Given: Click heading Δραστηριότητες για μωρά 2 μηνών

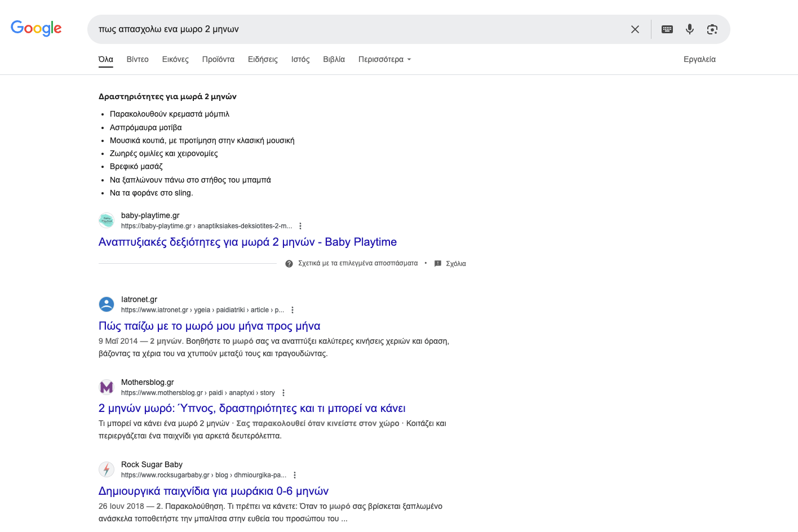Looking at the screenshot, I should 167,96.
